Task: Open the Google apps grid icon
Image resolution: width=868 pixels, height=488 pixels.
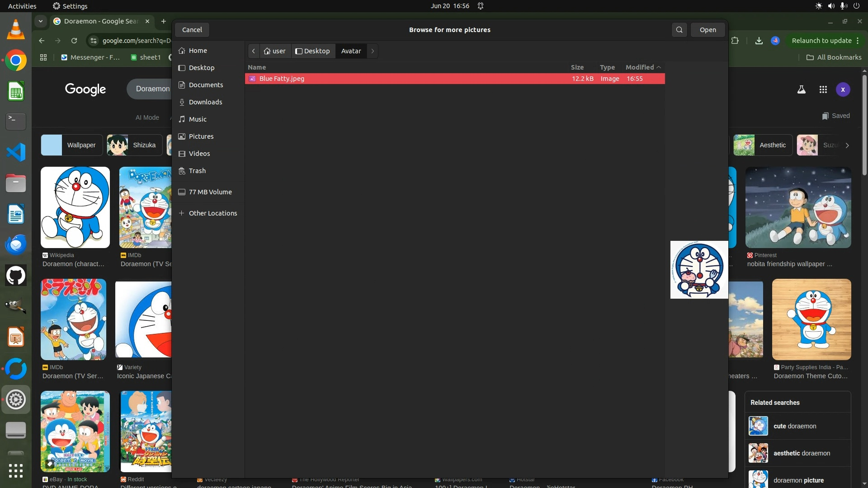Action: pos(823,89)
